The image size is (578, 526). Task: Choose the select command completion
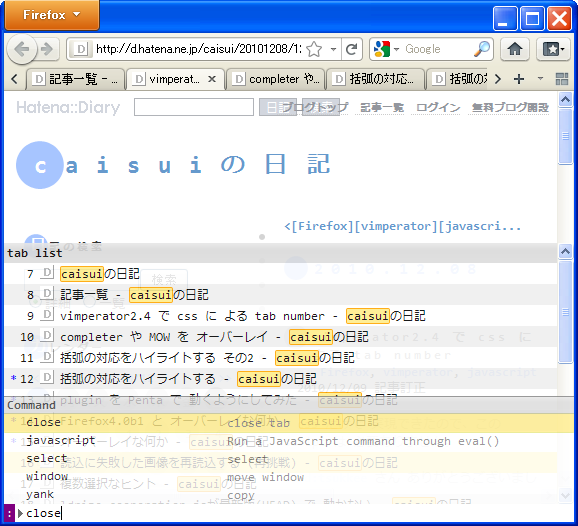point(281,459)
